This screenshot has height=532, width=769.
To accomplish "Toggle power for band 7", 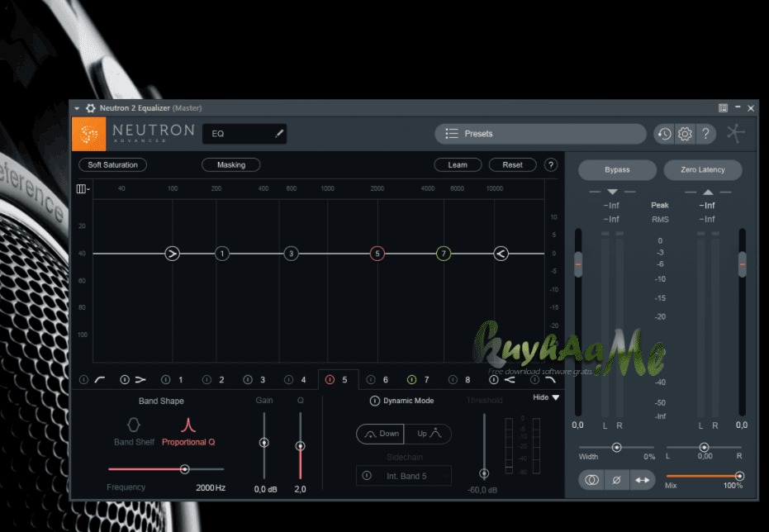I will [x=411, y=379].
